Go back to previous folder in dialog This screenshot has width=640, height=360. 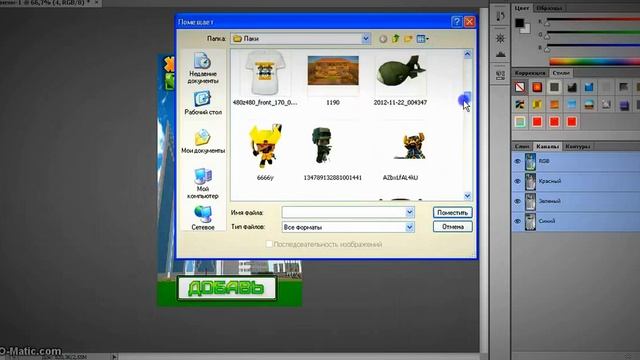coord(382,39)
